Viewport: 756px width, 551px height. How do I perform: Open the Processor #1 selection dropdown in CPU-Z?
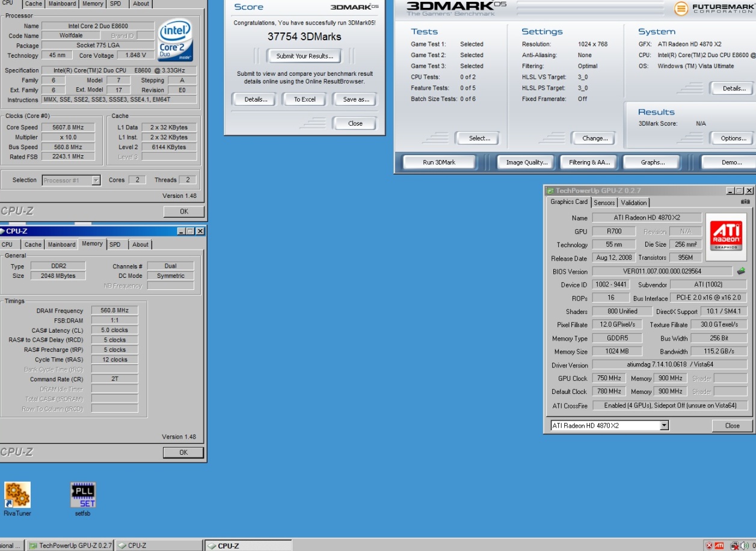[x=96, y=180]
